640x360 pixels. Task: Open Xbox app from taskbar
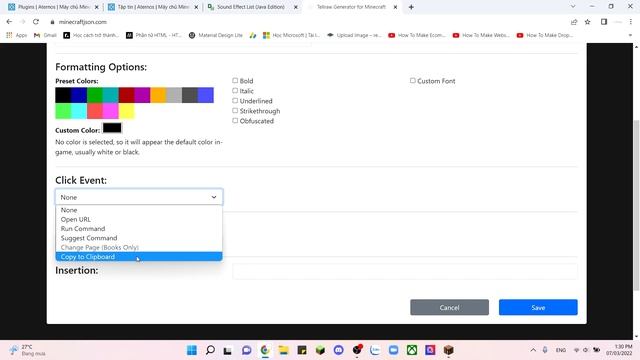412,350
